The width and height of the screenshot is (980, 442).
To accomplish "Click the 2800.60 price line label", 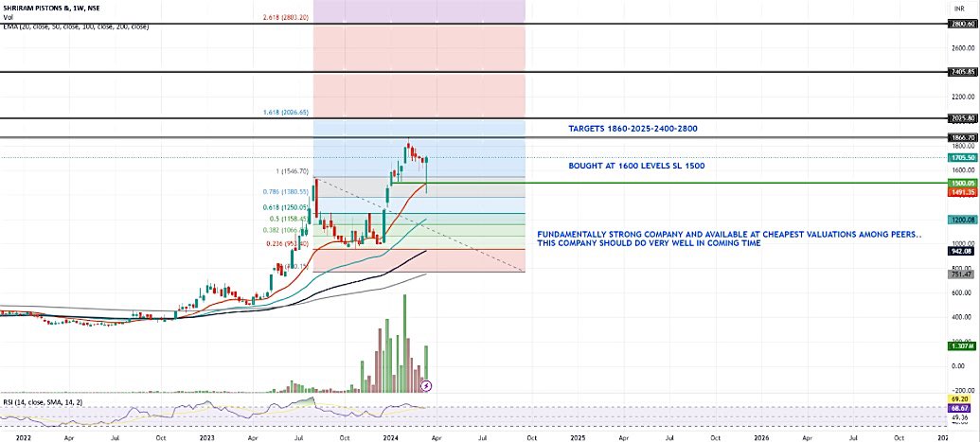I will tap(962, 24).
